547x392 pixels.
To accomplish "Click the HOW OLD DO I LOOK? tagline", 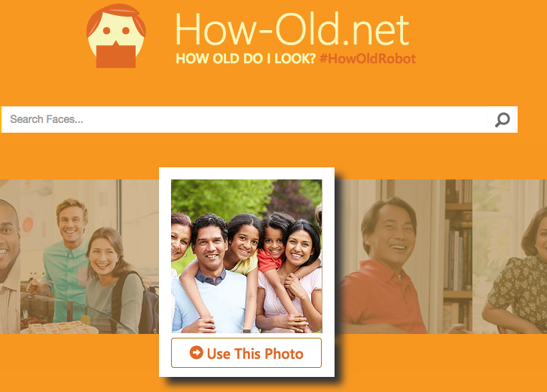I will click(x=246, y=59).
